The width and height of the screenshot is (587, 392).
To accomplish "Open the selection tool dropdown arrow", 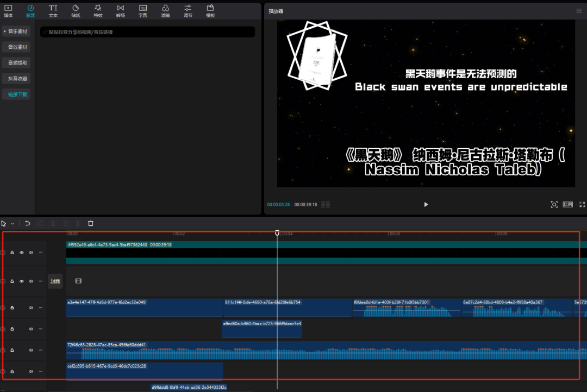I will click(x=13, y=224).
